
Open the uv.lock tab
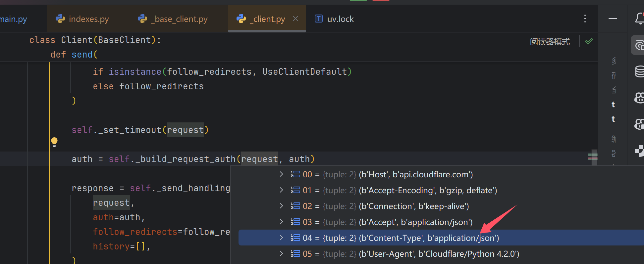coord(334,19)
